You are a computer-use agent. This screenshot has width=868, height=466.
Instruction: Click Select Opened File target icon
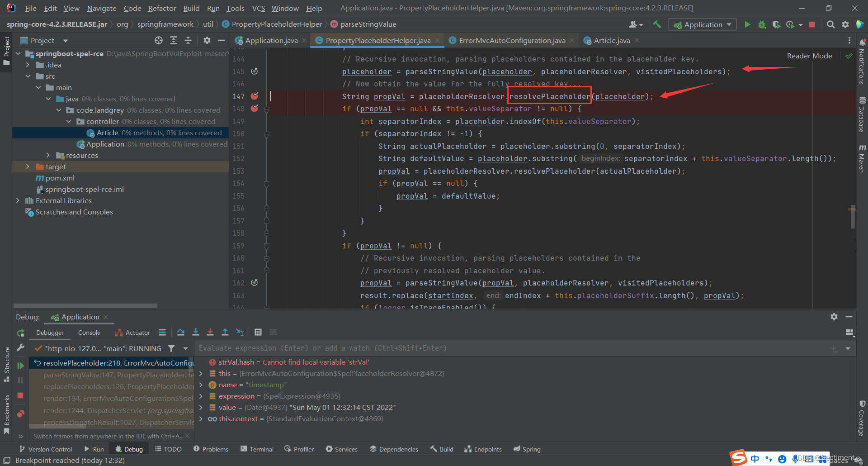[159, 40]
